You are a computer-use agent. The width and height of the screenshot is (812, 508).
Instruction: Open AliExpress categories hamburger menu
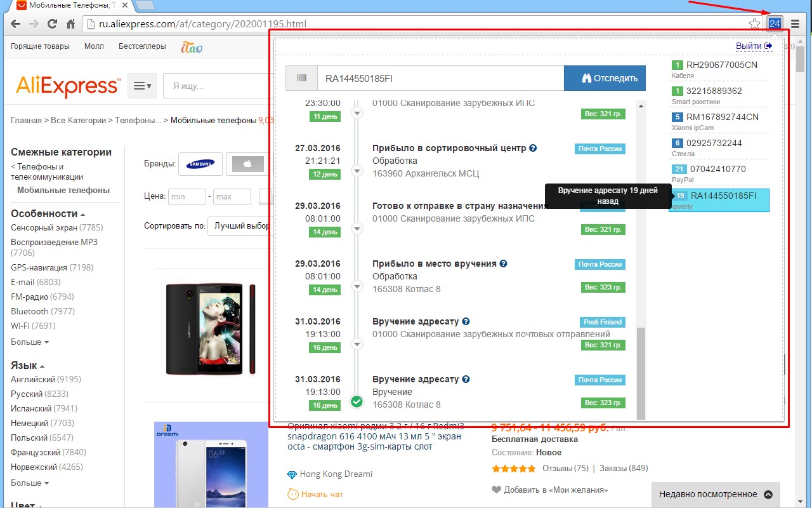pyautogui.click(x=143, y=86)
